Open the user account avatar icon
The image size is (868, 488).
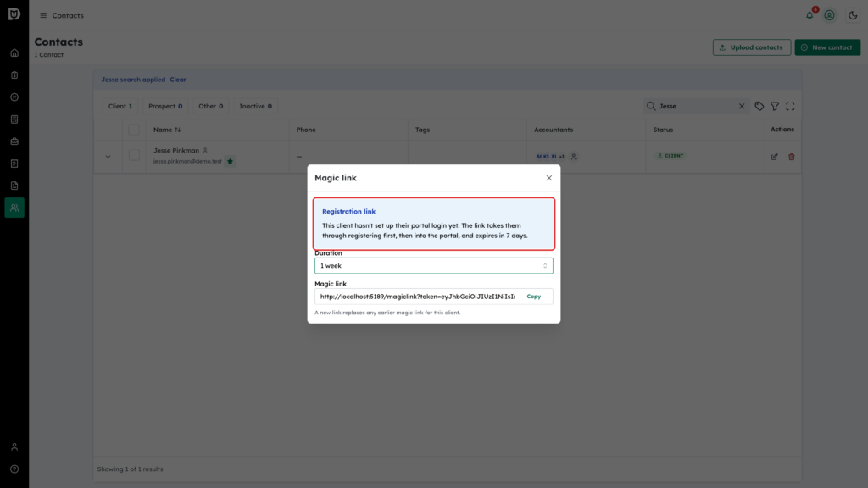829,15
